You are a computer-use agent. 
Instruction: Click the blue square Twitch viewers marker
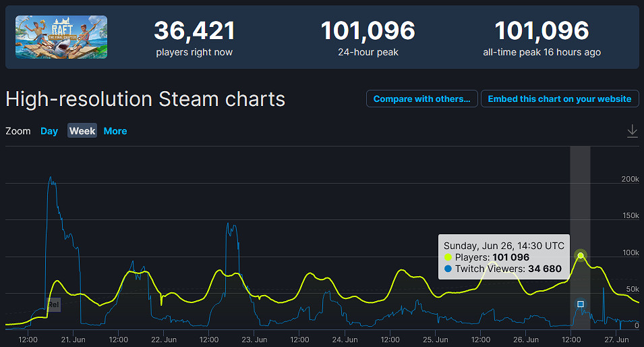[x=581, y=304]
